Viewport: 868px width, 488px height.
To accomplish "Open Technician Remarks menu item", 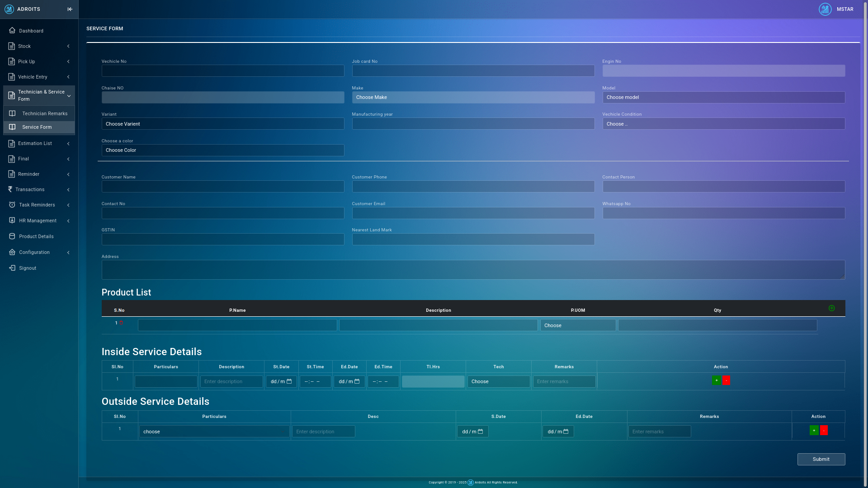I will tap(44, 113).
